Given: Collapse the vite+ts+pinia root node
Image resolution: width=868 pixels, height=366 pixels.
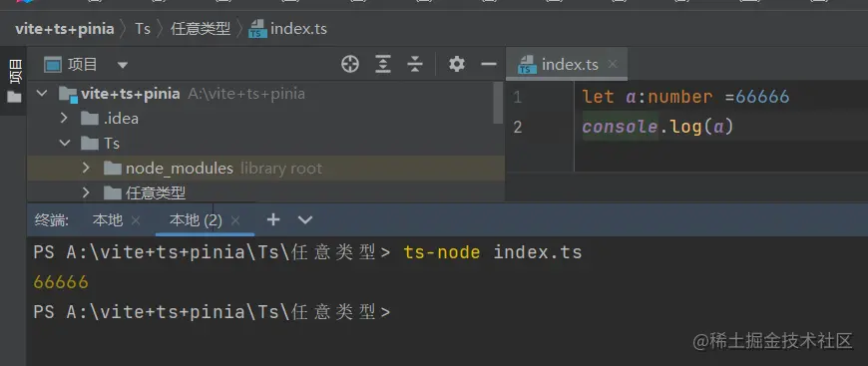Looking at the screenshot, I should 43,93.
